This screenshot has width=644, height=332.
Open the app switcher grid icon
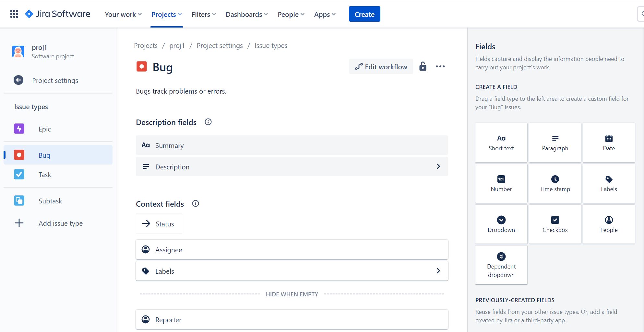click(14, 14)
